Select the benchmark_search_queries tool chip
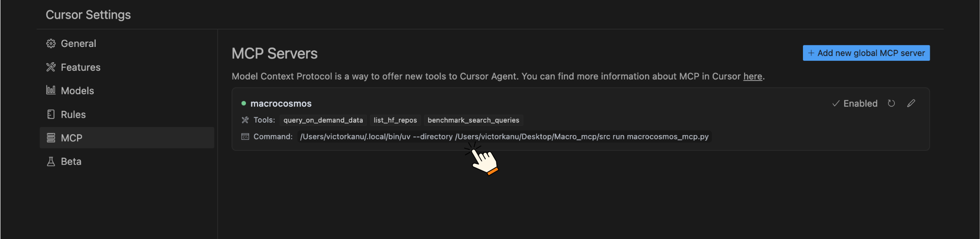980x239 pixels. point(473,120)
